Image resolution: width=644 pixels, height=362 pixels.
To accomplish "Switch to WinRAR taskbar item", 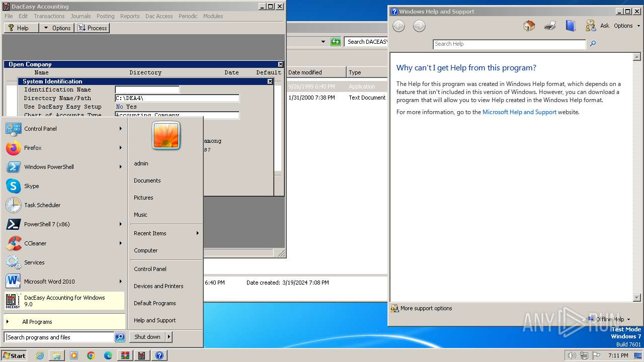I will click(125, 355).
